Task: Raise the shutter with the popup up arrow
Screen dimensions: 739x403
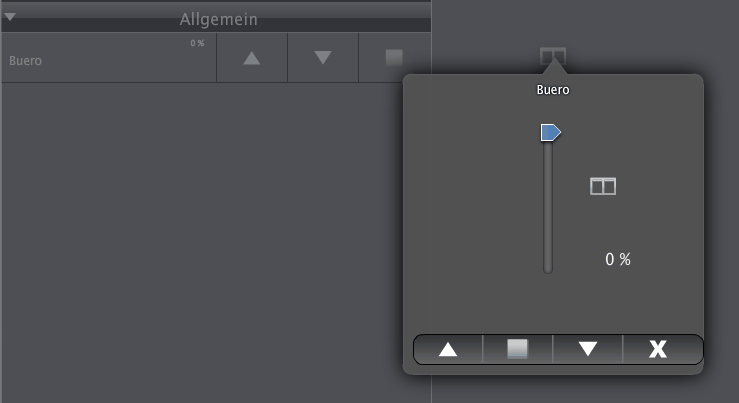Action: point(448,349)
